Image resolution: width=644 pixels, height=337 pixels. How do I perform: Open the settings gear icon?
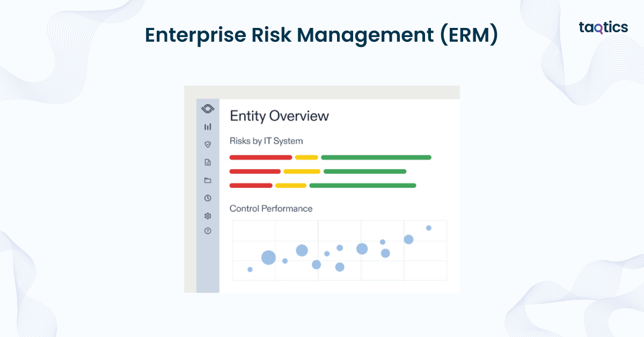pyautogui.click(x=208, y=216)
